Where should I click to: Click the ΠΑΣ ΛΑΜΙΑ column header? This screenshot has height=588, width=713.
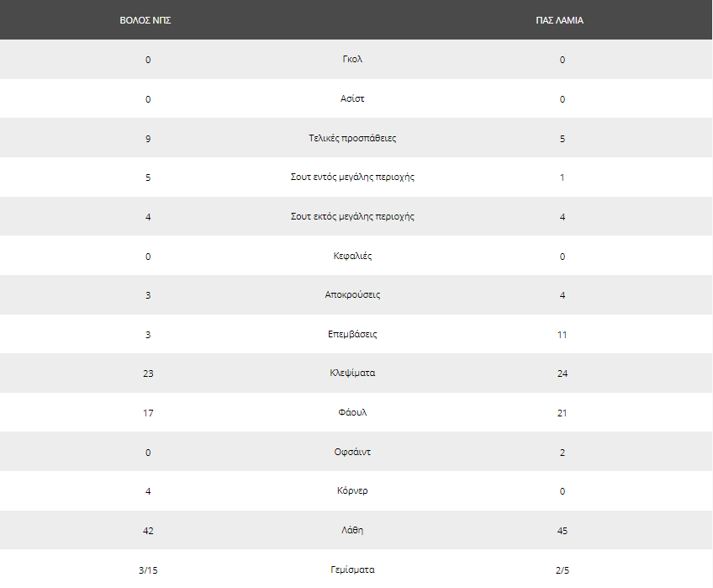coord(559,20)
